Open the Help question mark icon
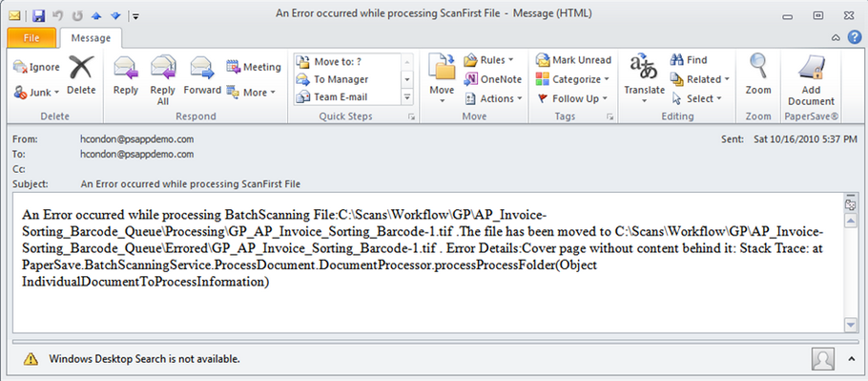This screenshot has height=381, width=868. [854, 37]
